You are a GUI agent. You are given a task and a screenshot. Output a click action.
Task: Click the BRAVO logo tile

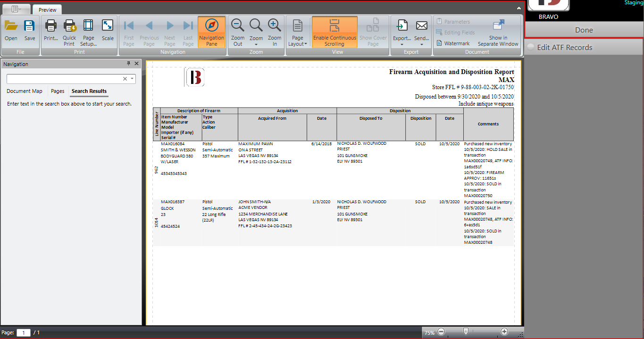(548, 5)
